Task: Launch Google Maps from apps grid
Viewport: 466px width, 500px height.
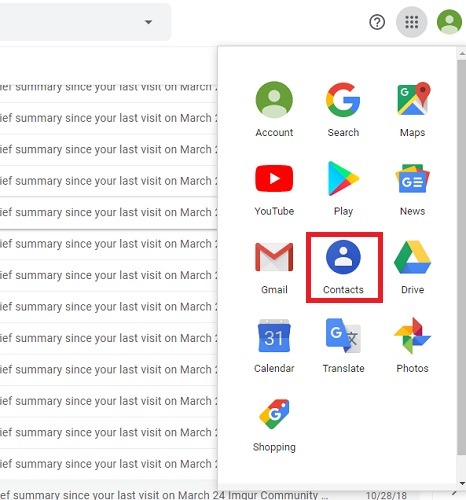Action: click(412, 109)
